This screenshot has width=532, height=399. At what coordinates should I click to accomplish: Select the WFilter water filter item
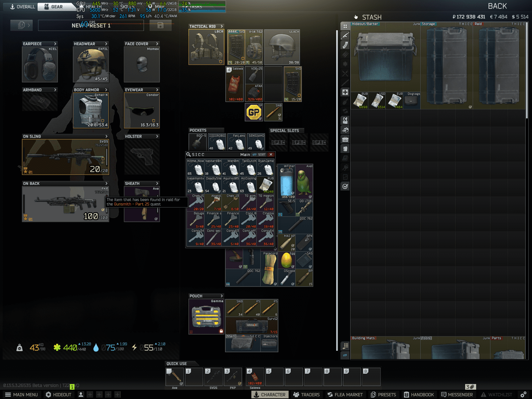286,181
